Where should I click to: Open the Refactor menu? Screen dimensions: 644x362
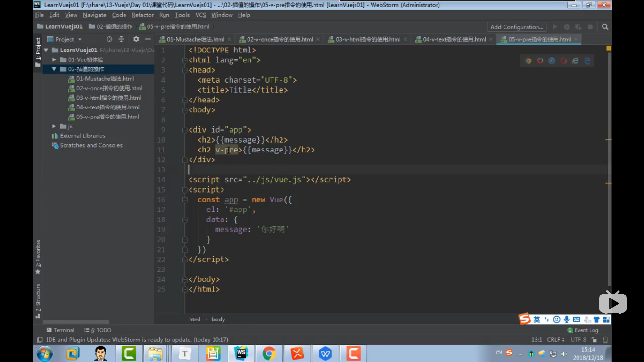click(142, 15)
